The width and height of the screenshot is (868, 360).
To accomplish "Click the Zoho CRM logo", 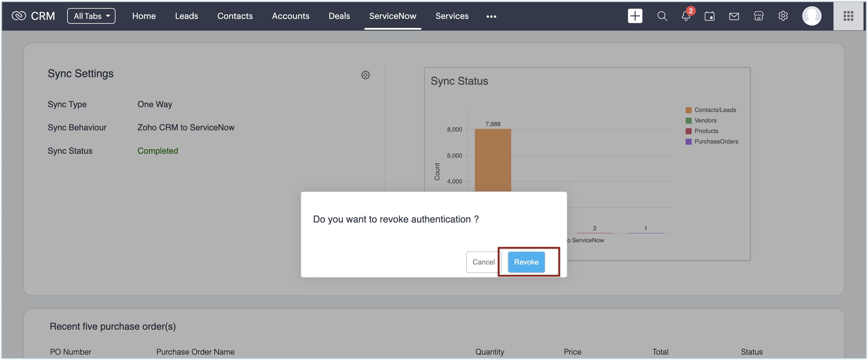I will point(19,16).
